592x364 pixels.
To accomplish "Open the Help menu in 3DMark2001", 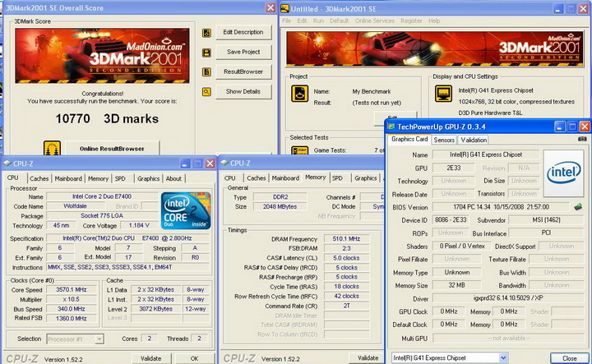I will pos(434,21).
